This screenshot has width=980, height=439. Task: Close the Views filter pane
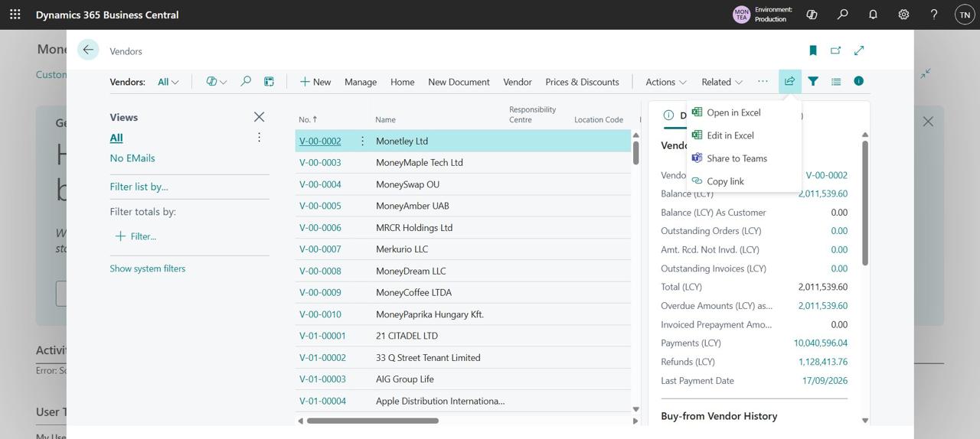click(259, 117)
